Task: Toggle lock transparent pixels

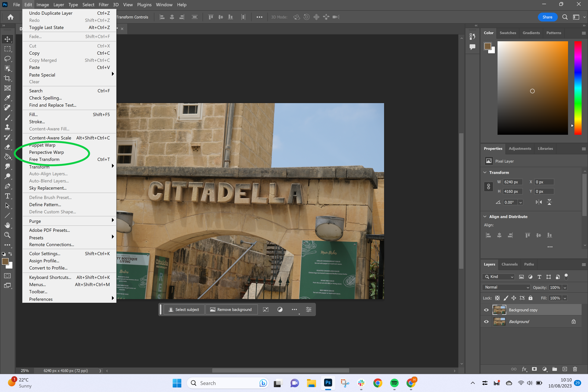Action: pos(497,298)
